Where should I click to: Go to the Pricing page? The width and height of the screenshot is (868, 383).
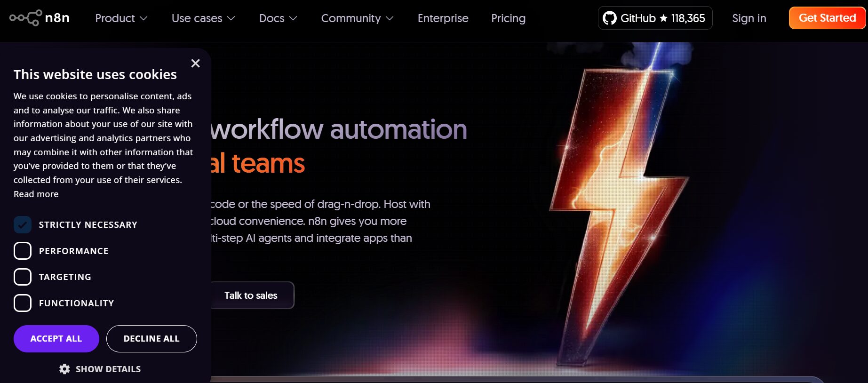click(508, 18)
